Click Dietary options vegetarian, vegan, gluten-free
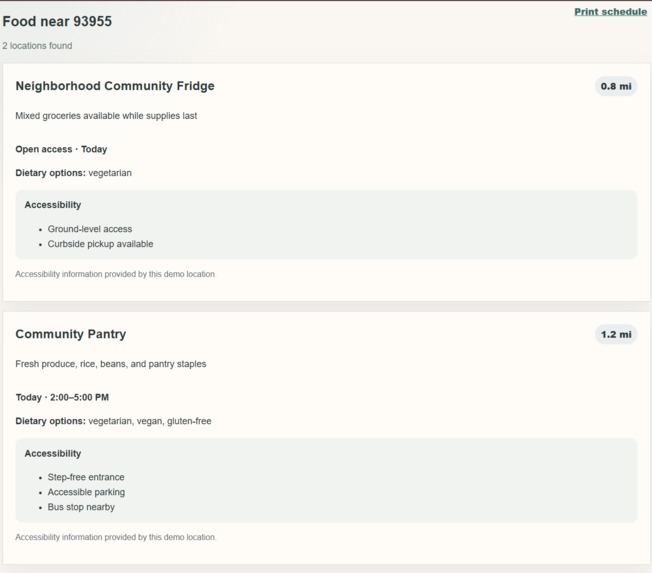Screen dimensions: 652x573 coord(113,421)
